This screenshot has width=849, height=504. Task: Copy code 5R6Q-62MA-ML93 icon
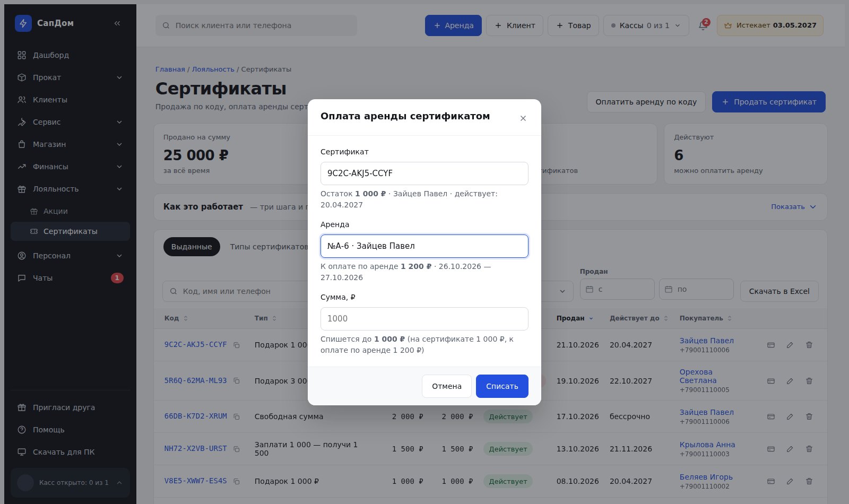(x=237, y=381)
